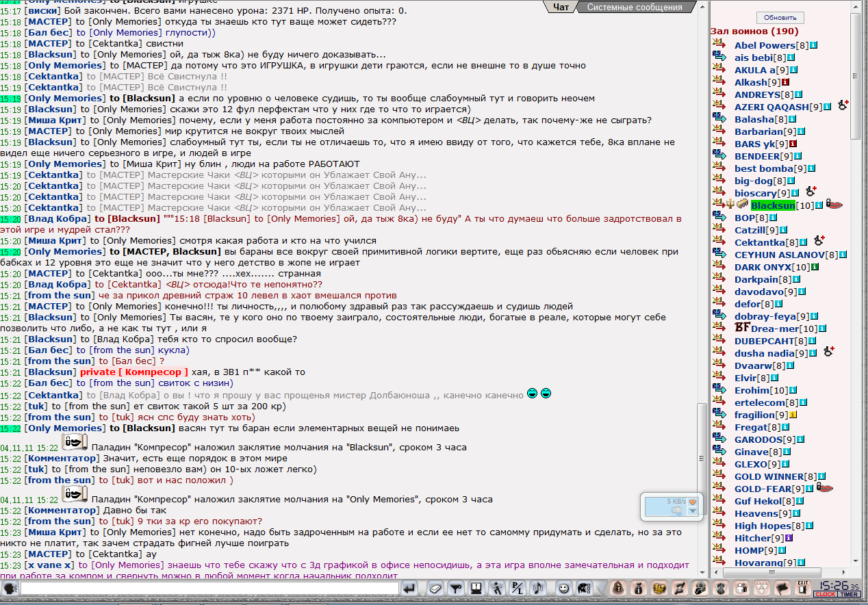Click [x vane x] sender name in chat
Screen dimensions: 868x605
tap(49, 565)
